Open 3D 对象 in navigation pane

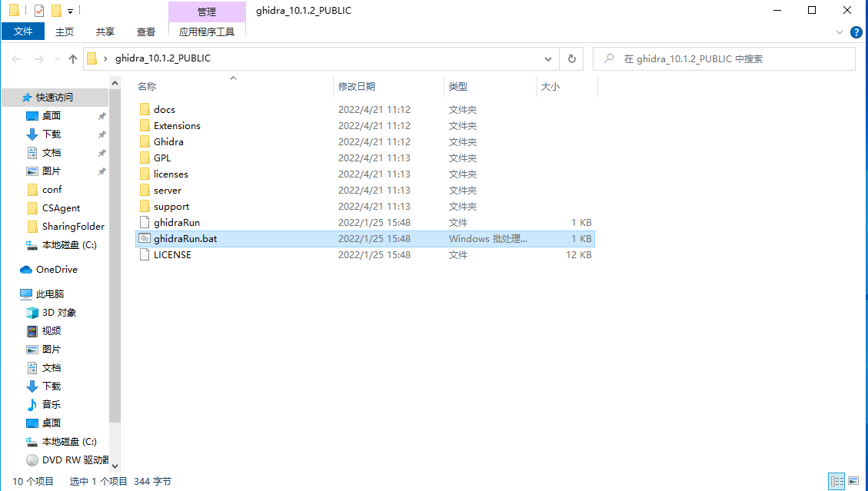[x=52, y=312]
